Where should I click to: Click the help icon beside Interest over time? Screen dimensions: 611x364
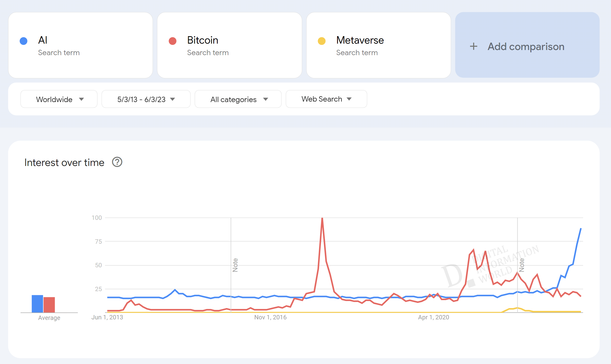117,162
